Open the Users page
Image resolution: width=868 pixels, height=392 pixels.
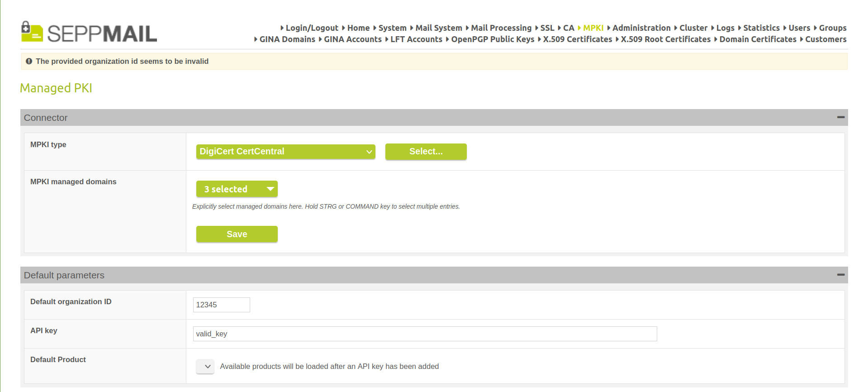(x=799, y=28)
